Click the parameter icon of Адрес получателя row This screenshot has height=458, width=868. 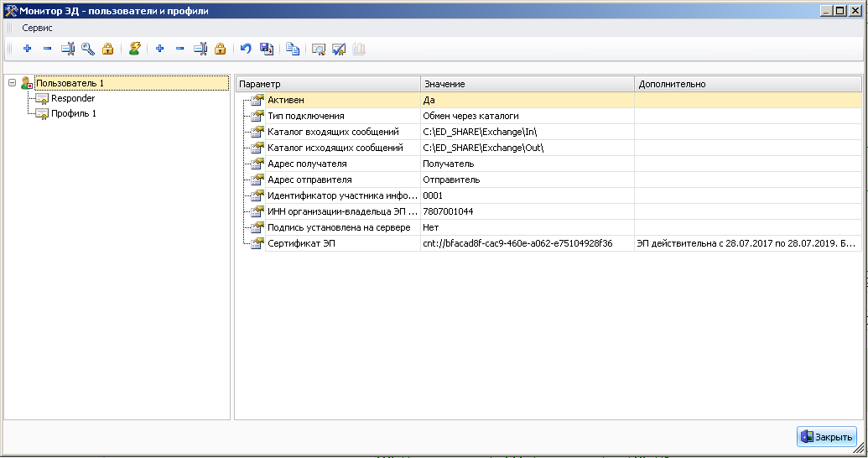[257, 164]
